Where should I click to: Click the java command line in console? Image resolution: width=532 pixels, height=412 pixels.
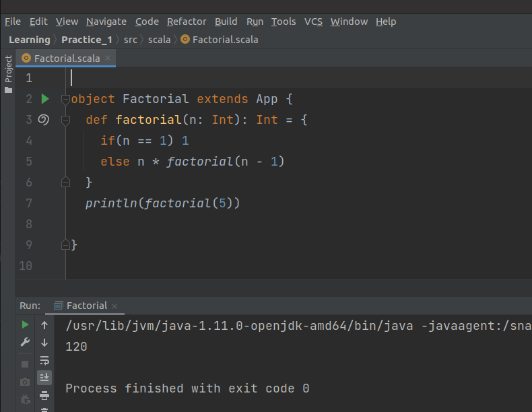[298, 326]
